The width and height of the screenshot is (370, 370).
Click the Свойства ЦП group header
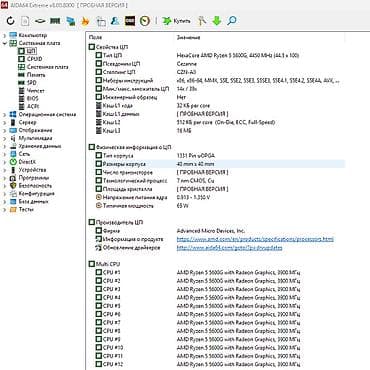(x=108, y=47)
